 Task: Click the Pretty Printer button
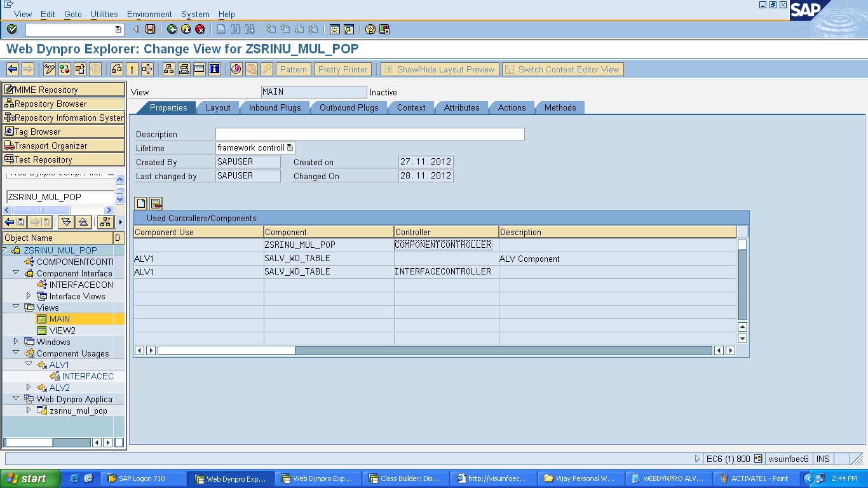(343, 69)
